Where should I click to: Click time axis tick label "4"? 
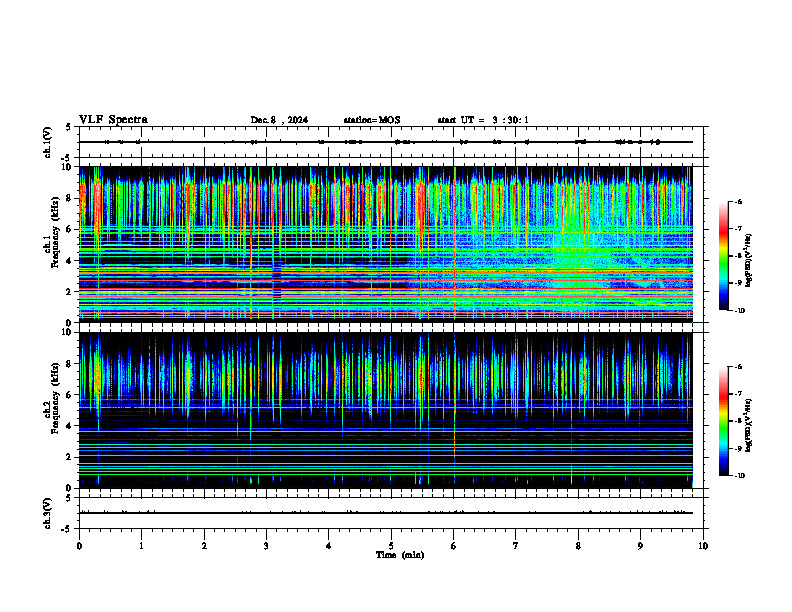[328, 546]
